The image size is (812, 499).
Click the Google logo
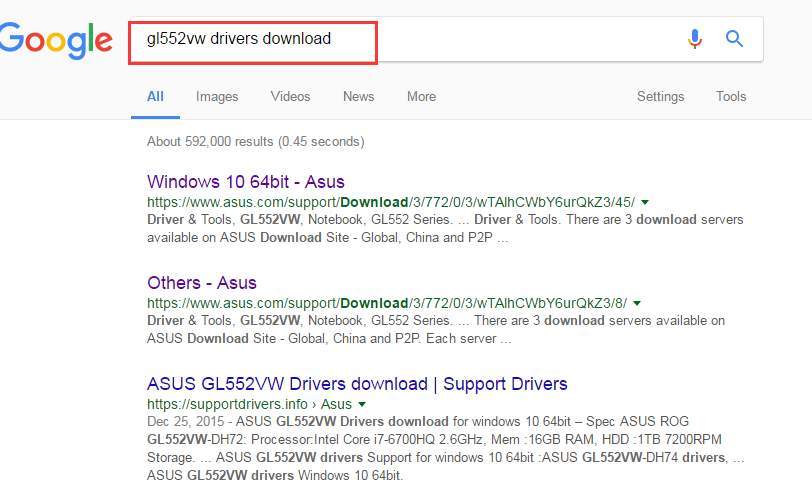[x=56, y=40]
